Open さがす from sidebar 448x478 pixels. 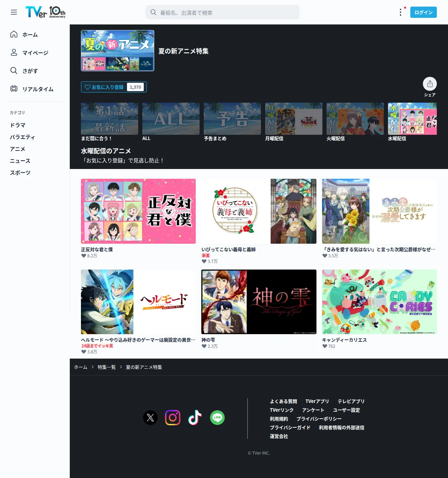coord(30,71)
